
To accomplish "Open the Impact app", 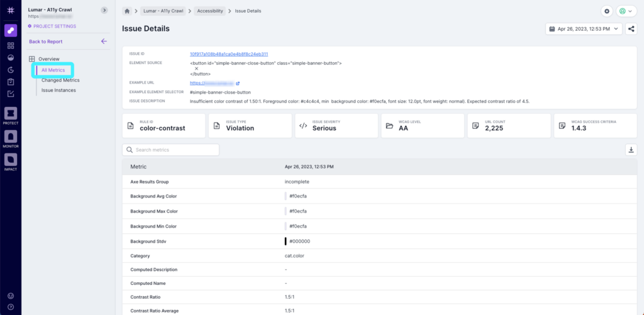I will tap(11, 162).
